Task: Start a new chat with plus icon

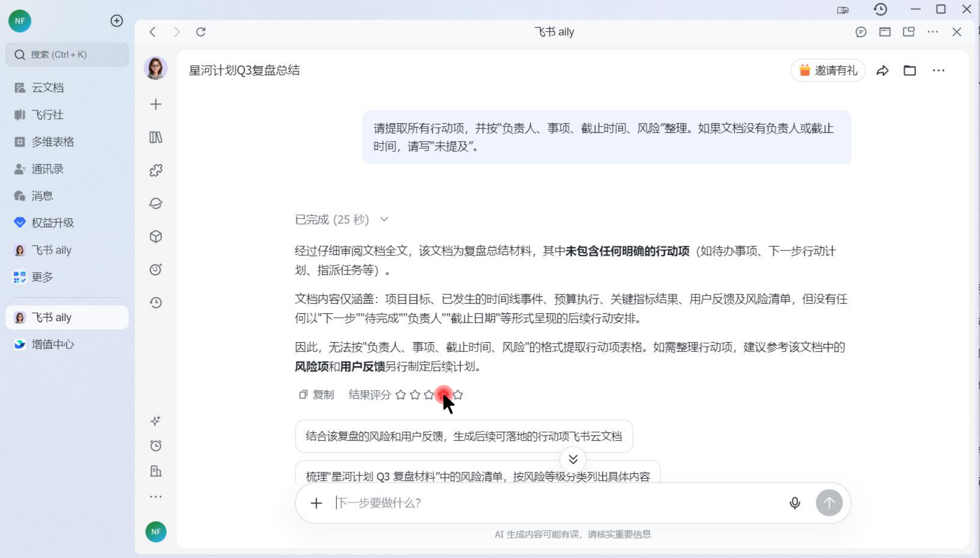Action: coord(156,104)
